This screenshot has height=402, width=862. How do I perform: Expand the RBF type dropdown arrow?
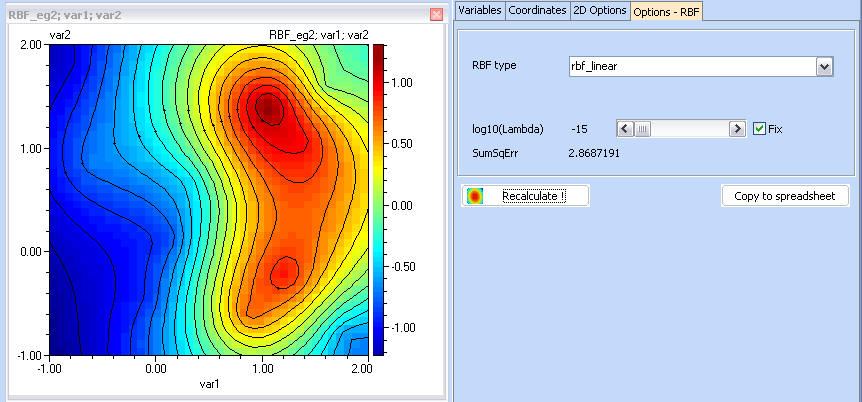(x=824, y=66)
